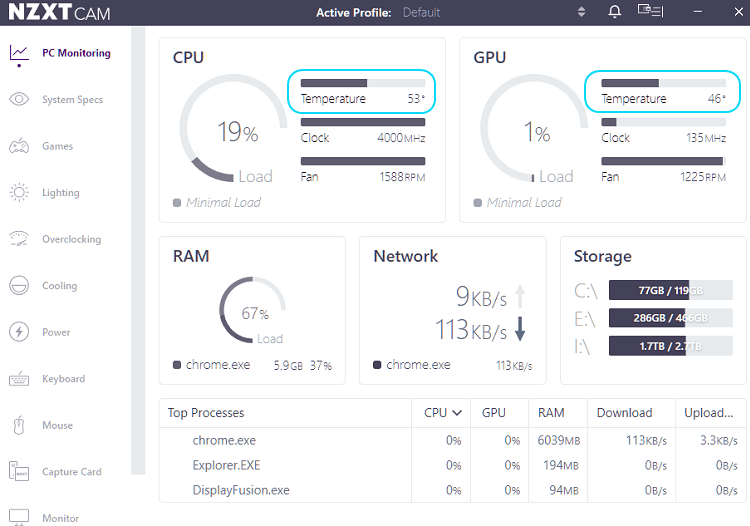Click the network upload arrow icon
750x526 pixels.
(x=520, y=296)
